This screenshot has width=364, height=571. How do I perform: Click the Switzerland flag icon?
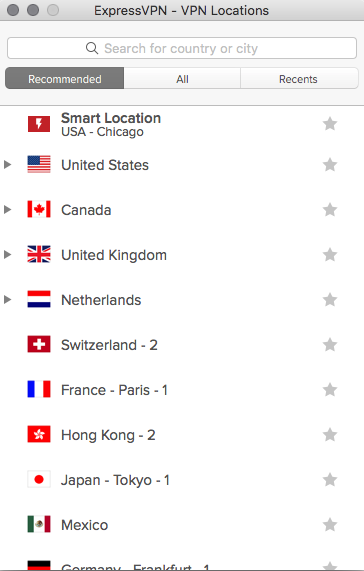[39, 344]
